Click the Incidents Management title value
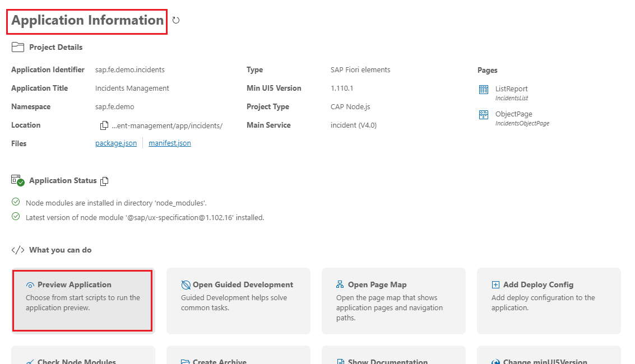This screenshot has height=364, width=635. pos(132,88)
